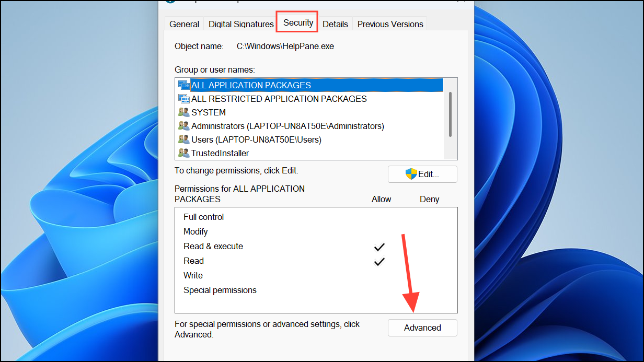Click the ALL APPLICATION PACKAGES group icon
Screen dimensions: 644x362
183,85
